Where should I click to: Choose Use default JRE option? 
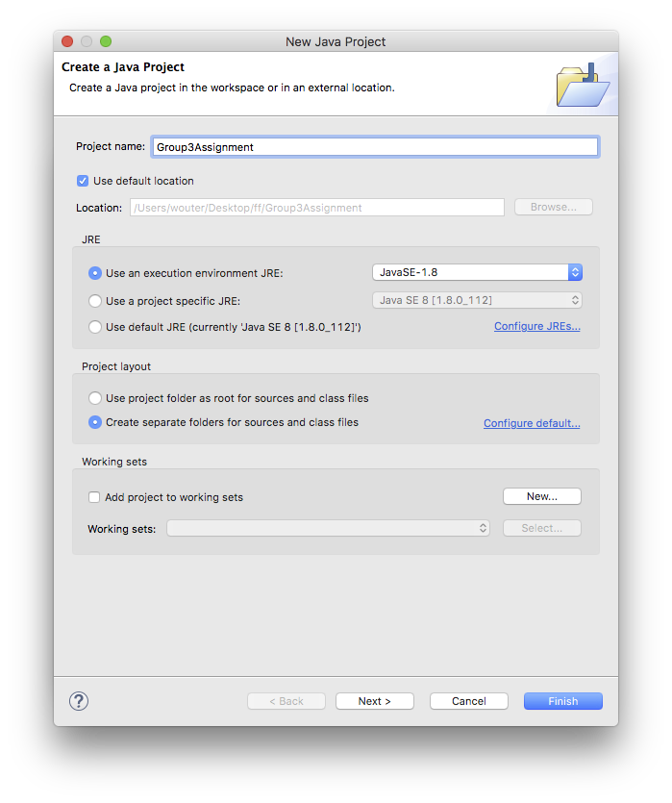94,327
